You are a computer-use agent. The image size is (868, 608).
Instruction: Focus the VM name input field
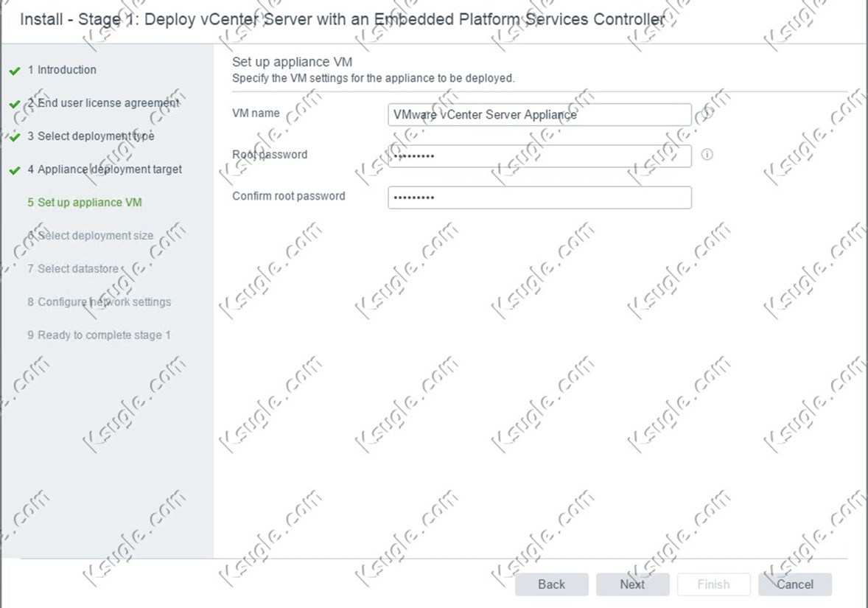(539, 115)
